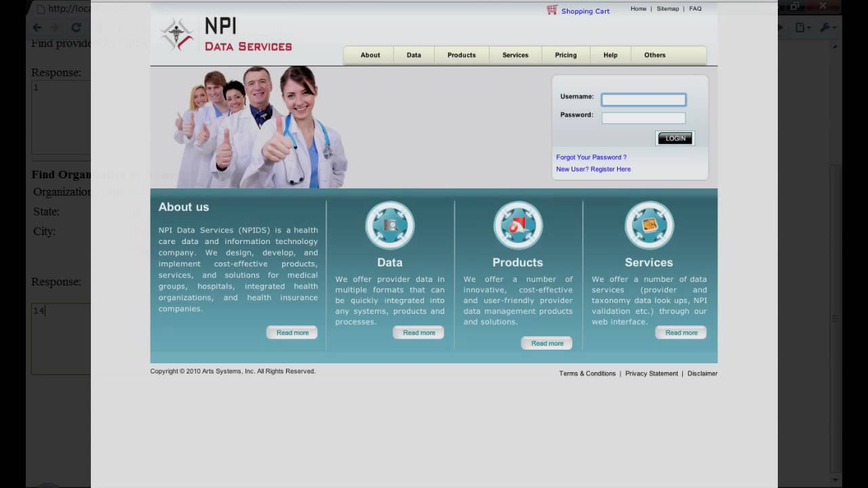The width and height of the screenshot is (868, 488).
Task: Open the Data menu item
Action: coord(414,55)
